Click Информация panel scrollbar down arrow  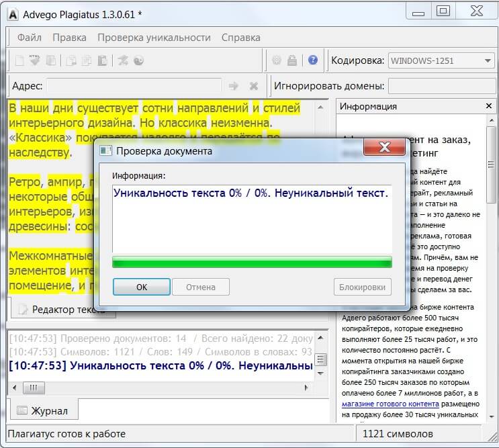492,416
